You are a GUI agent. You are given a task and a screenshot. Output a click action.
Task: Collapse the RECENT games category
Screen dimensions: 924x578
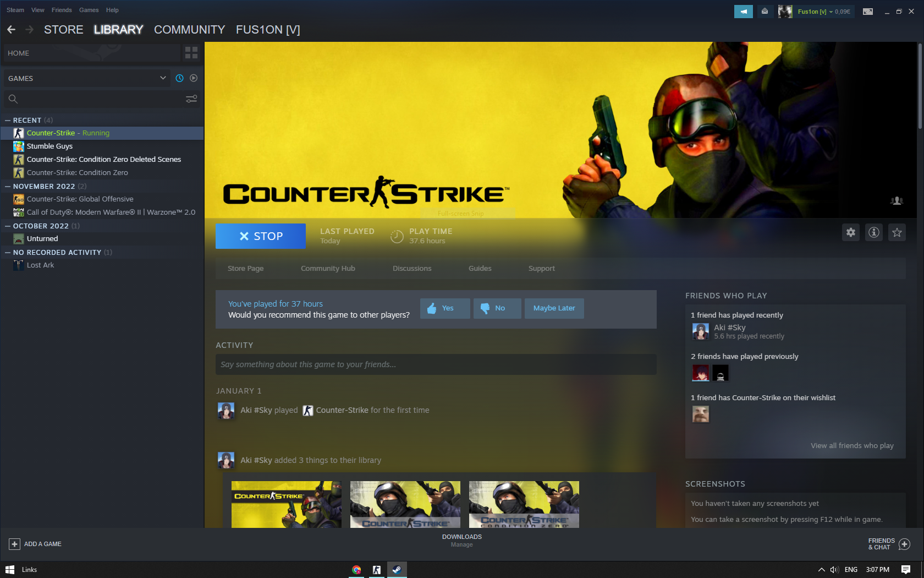click(x=8, y=120)
